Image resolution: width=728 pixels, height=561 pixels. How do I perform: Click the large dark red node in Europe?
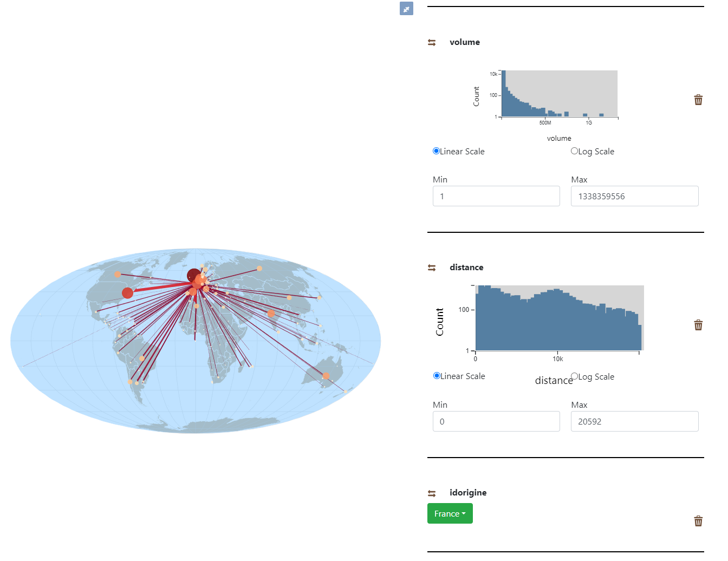[193, 275]
